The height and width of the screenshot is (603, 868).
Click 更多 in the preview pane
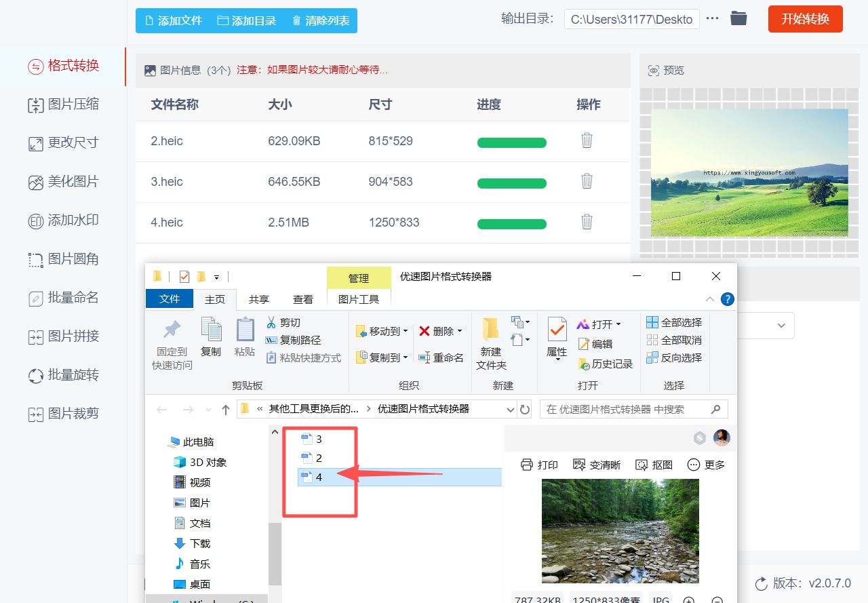pos(706,465)
